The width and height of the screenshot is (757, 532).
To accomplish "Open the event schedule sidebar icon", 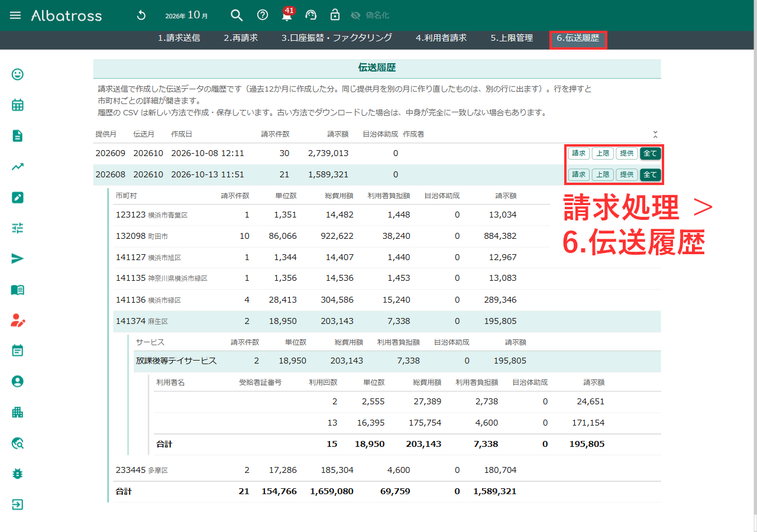I will [18, 351].
